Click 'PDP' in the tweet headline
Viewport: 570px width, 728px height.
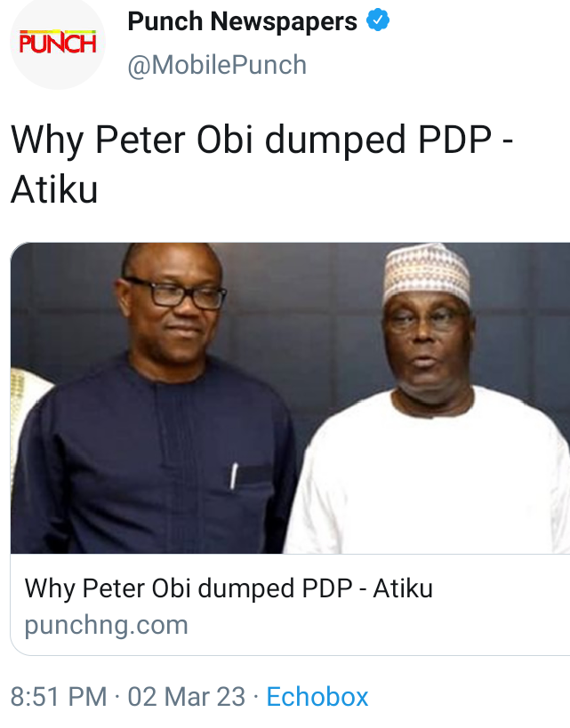tap(454, 140)
